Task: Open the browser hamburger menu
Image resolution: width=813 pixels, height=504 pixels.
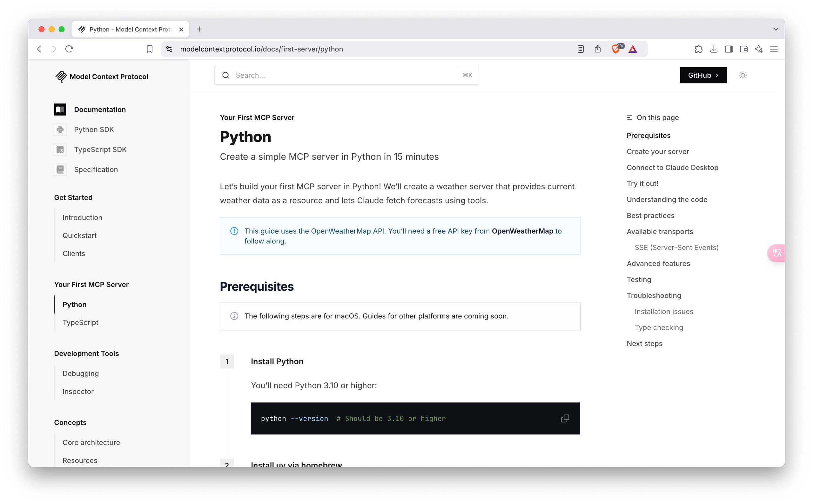Action: point(774,49)
